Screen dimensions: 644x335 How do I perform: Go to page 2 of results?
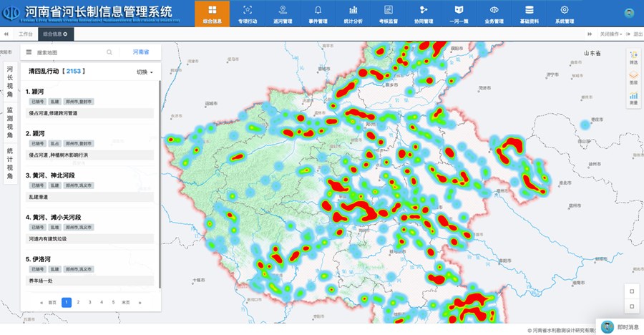click(78, 302)
